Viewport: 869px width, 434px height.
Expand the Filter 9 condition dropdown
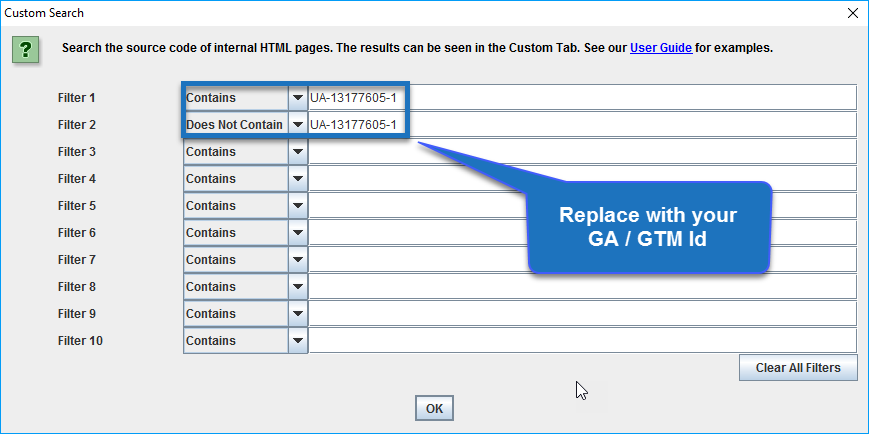245,314
